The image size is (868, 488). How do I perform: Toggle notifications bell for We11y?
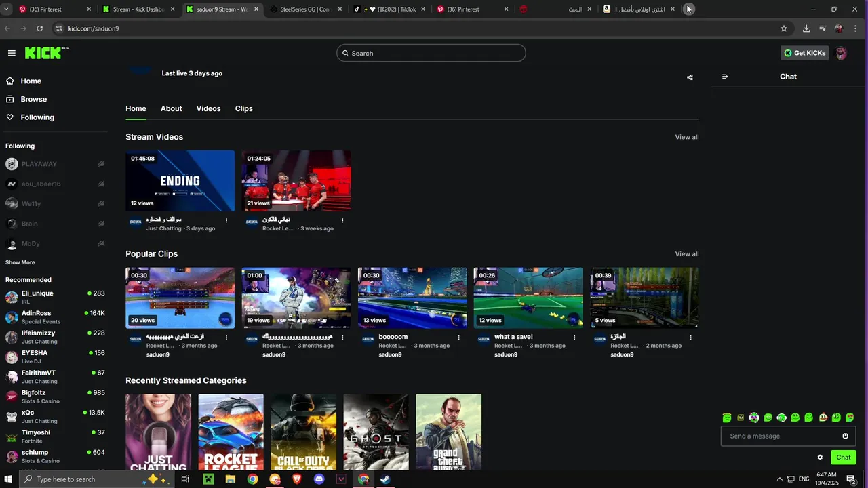[101, 203]
